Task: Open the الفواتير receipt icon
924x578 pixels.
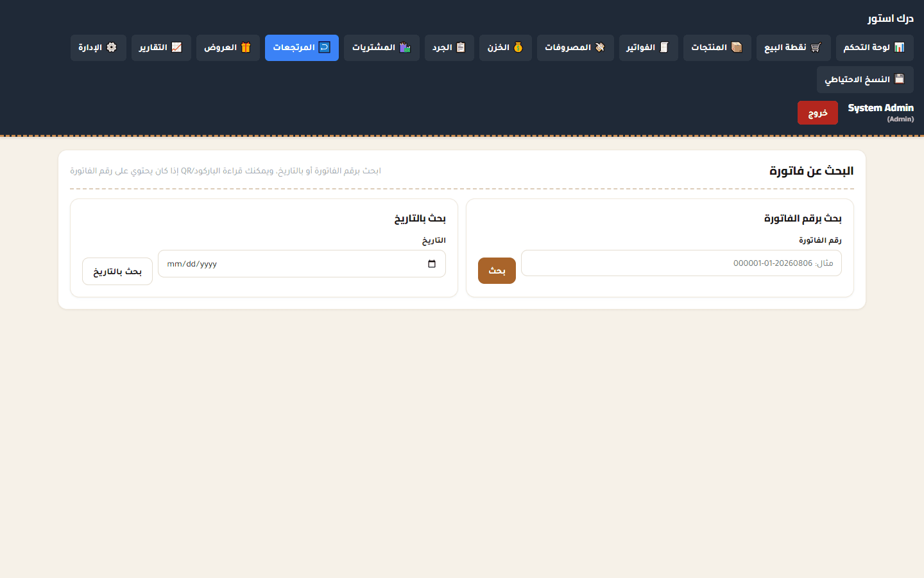Action: click(x=663, y=48)
